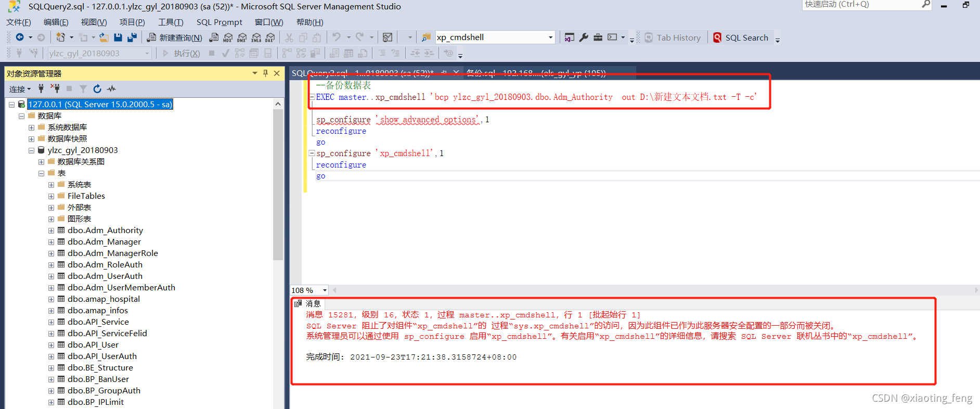This screenshot has height=409, width=980.
Task: Open the View menu
Action: coord(94,22)
